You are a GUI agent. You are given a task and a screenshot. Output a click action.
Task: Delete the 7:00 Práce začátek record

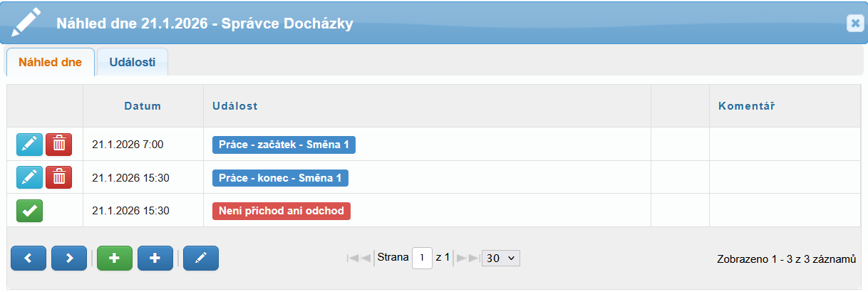tap(58, 145)
